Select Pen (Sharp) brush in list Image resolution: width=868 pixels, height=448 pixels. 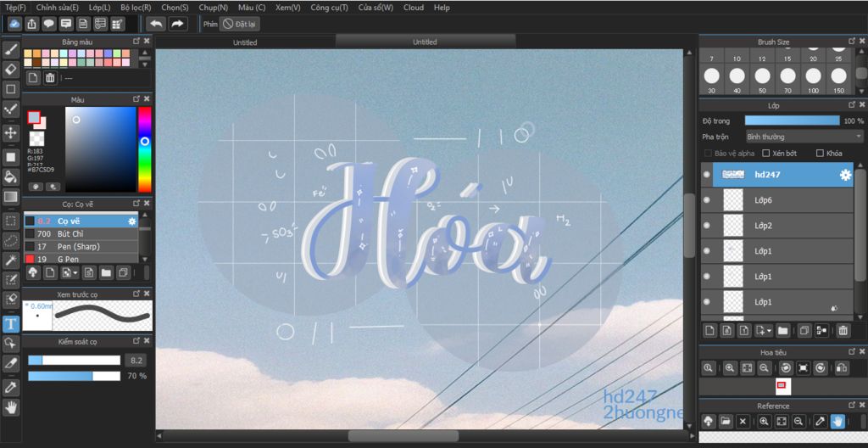click(81, 246)
